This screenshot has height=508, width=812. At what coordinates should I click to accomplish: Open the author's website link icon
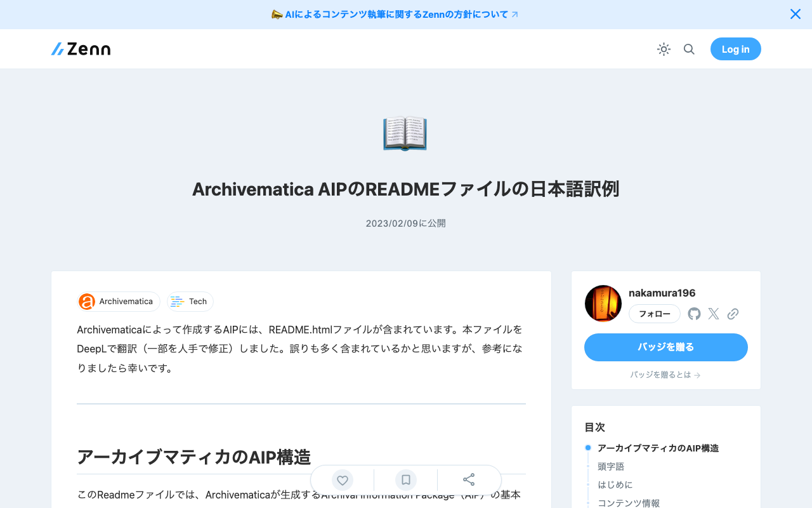pyautogui.click(x=733, y=313)
